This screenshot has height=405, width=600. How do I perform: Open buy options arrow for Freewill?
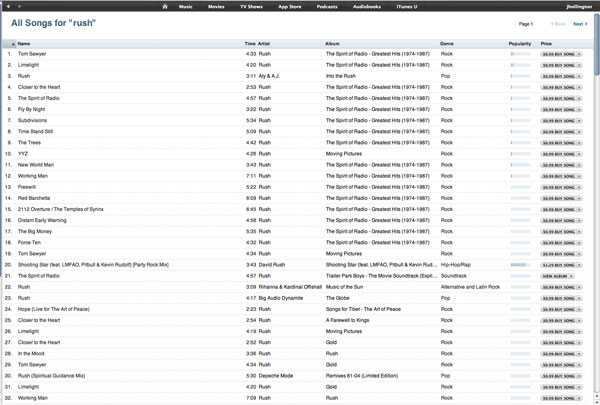(x=579, y=188)
